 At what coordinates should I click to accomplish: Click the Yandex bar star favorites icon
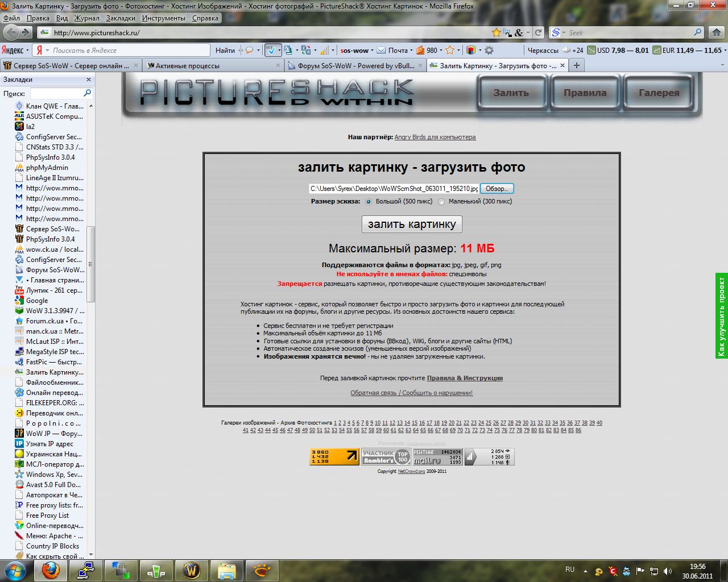450,50
